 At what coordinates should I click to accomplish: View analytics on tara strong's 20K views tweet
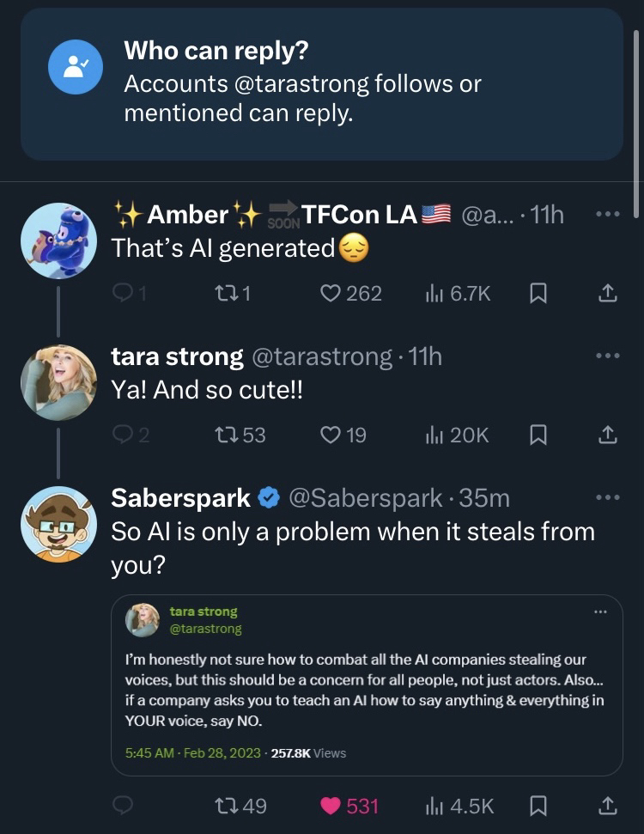457,435
